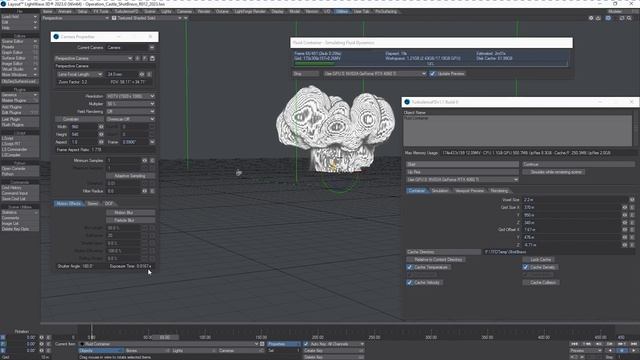Viewport: 640px width, 360px height.
Task: Click the viewport move icon at top right
Action: click(591, 18)
